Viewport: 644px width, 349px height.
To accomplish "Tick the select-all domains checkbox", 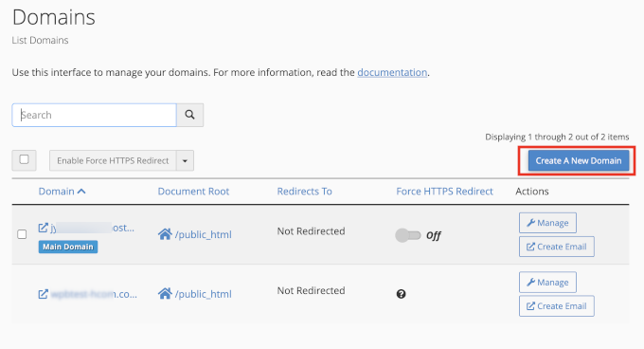I will click(24, 159).
